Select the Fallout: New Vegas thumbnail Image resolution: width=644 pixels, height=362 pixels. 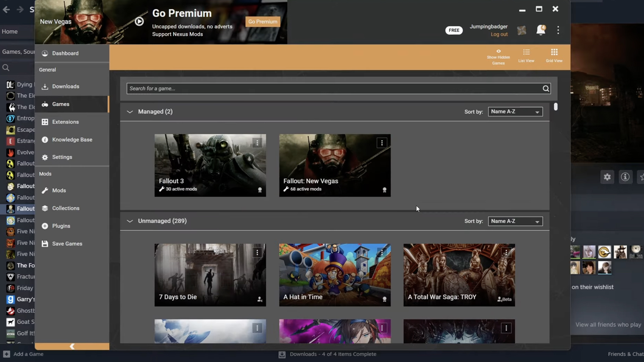coord(335,166)
